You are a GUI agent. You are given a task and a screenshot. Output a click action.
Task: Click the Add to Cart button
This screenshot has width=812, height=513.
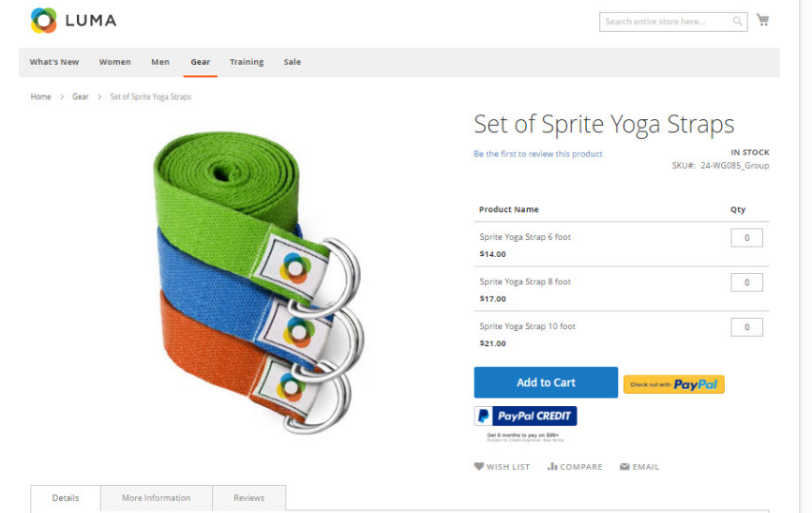546,383
